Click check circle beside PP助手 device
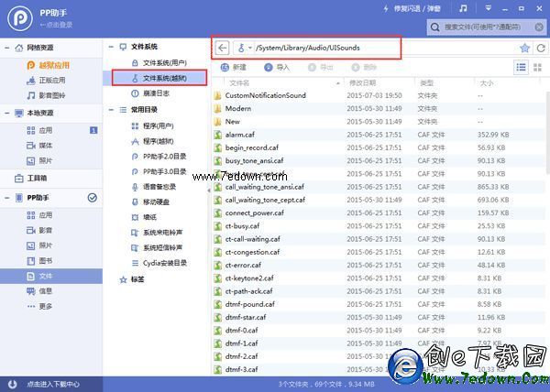 pyautogui.click(x=93, y=198)
